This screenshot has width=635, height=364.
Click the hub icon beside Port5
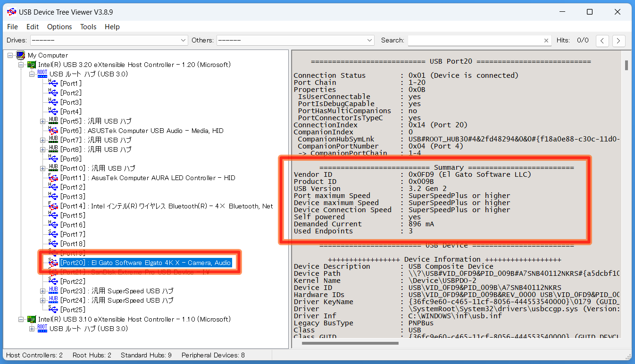pos(53,121)
